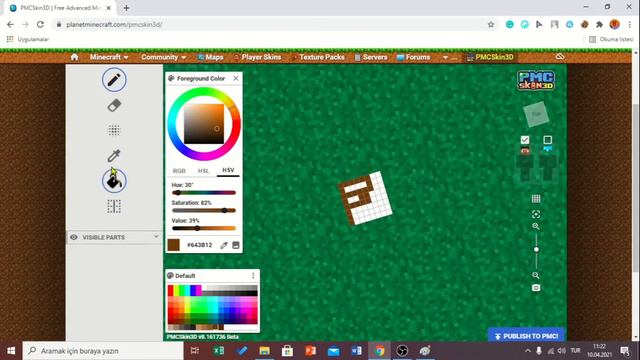Click the Publish to PMC button
The height and width of the screenshot is (360, 640).
(526, 336)
